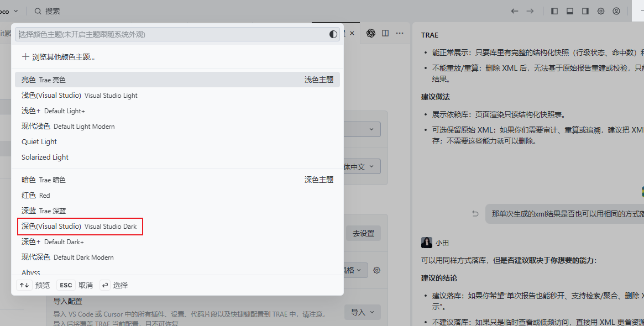Toggle the bottom panel layout icon

570,11
